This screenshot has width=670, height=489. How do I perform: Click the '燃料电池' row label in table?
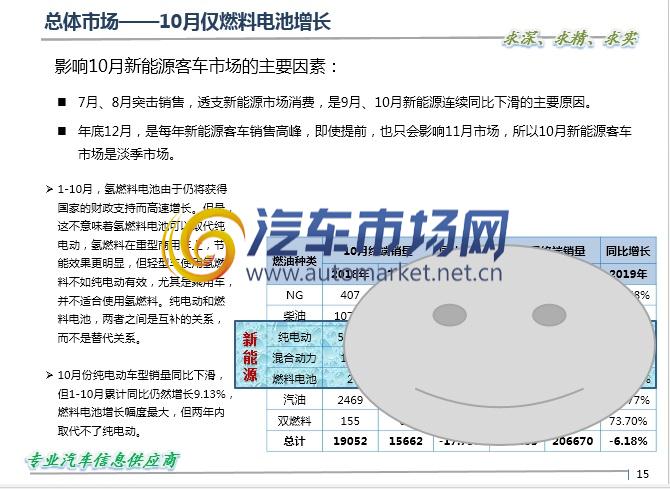point(294,379)
